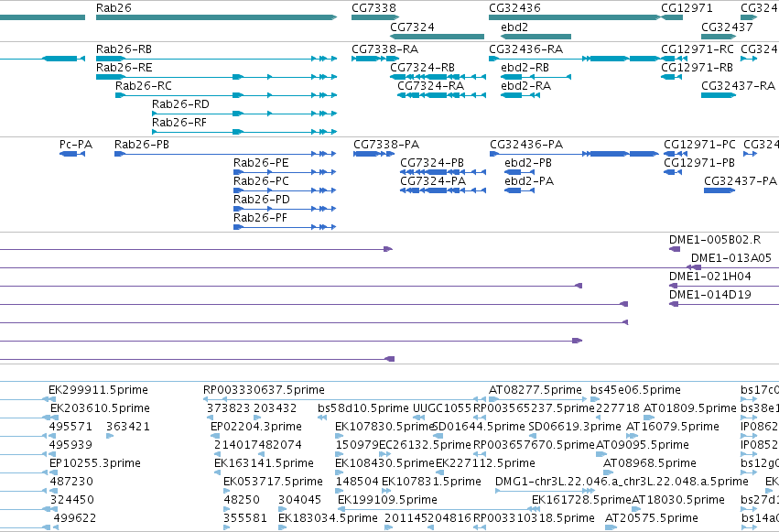The width and height of the screenshot is (779, 532).
Task: Select the CG32436-PA protein label
Action: pyautogui.click(x=526, y=145)
